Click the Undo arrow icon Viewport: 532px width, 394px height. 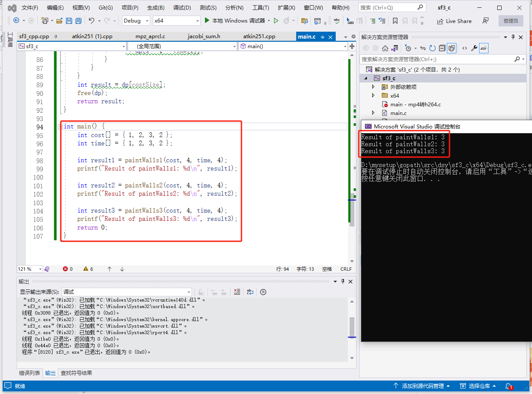91,21
